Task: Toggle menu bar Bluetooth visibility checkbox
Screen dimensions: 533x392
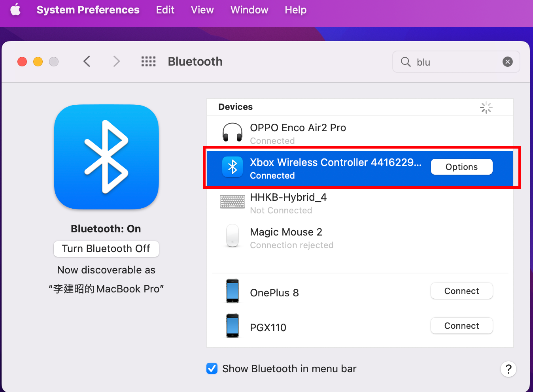Action: tap(212, 368)
